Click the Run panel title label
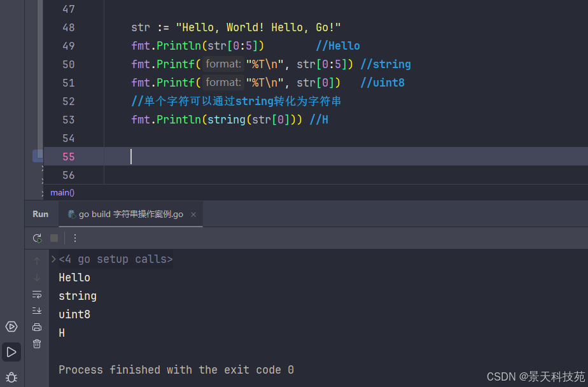The width and height of the screenshot is (588, 387). point(40,215)
